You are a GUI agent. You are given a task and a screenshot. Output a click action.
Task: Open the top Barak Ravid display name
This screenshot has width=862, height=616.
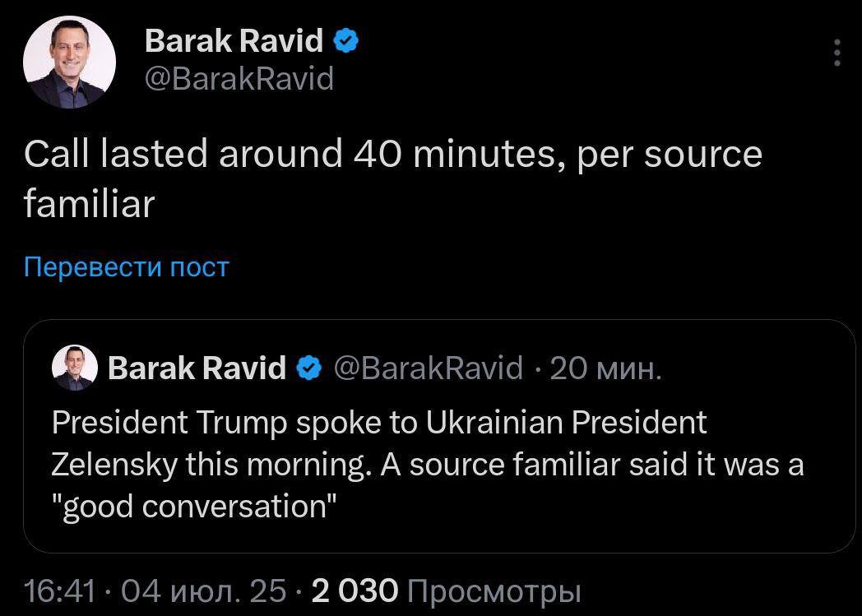[x=234, y=40]
